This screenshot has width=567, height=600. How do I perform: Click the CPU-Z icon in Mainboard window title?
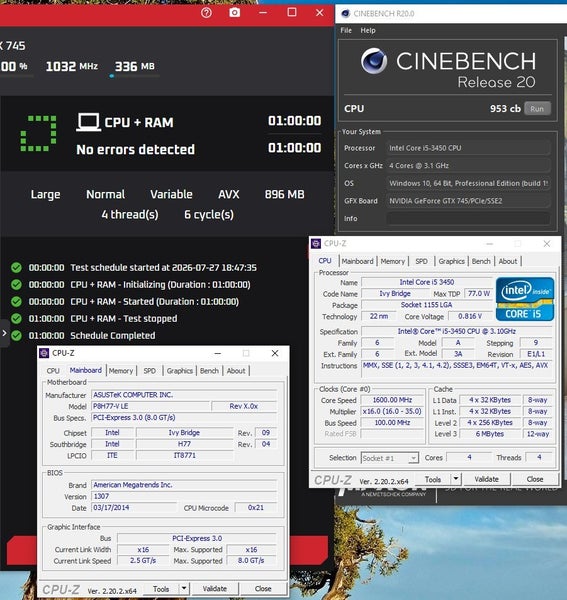[44, 353]
